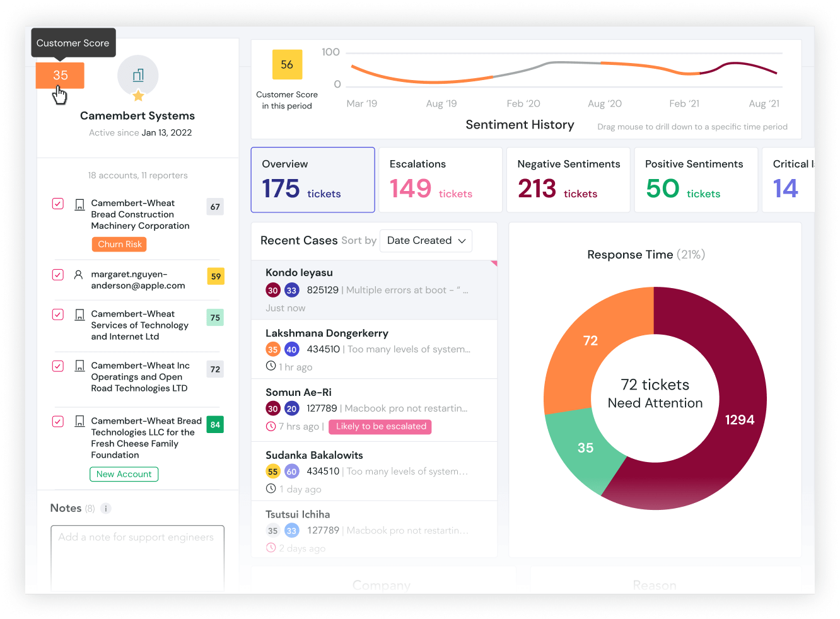This screenshot has height=619, width=840.
Task: Click building icon beside Camembert-Wheat Inc Operatings
Action: 79,366
